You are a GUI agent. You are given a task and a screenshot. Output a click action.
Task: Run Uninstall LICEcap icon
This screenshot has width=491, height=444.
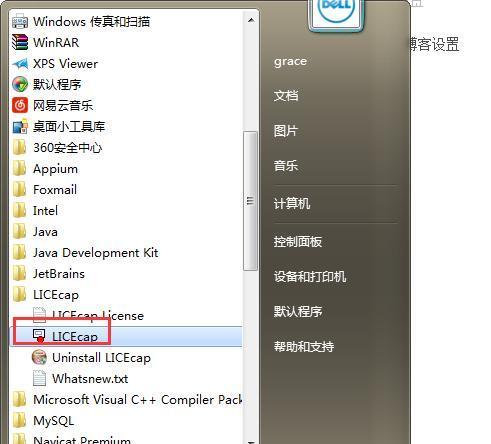click(x=39, y=357)
